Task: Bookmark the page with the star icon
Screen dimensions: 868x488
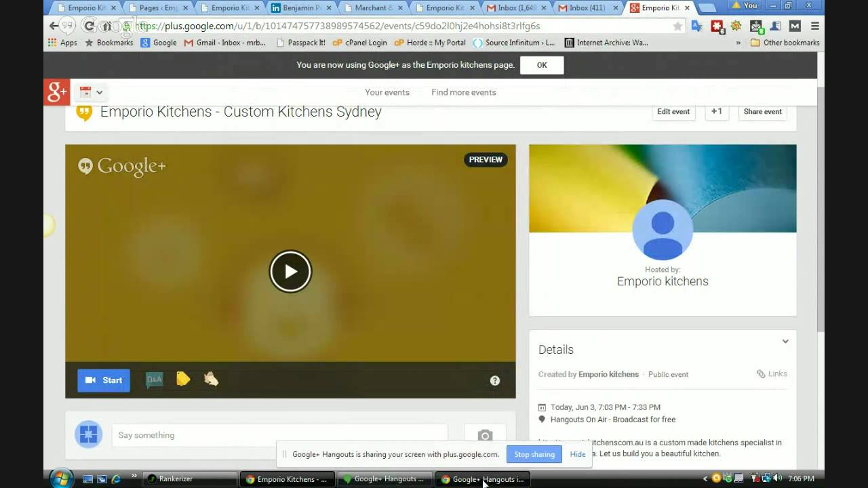Action: [x=677, y=26]
